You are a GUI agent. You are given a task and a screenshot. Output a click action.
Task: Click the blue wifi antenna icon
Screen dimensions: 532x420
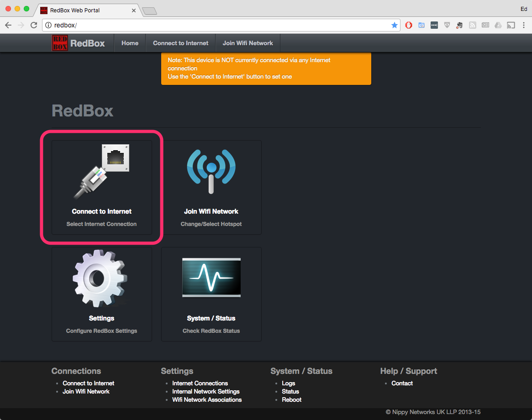[x=211, y=172]
